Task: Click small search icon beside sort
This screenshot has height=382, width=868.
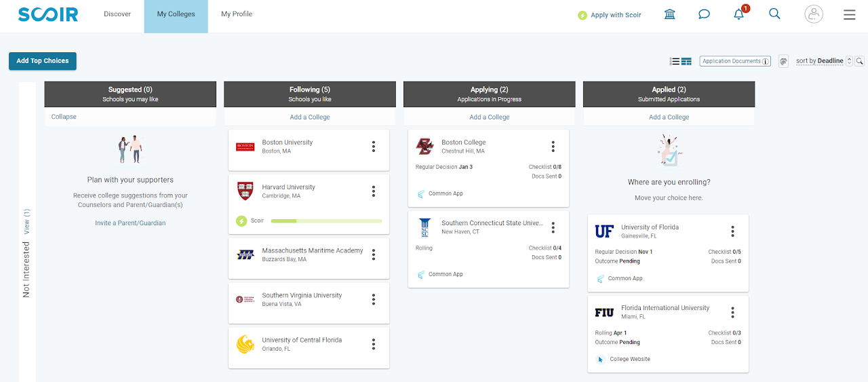Action: tap(859, 61)
